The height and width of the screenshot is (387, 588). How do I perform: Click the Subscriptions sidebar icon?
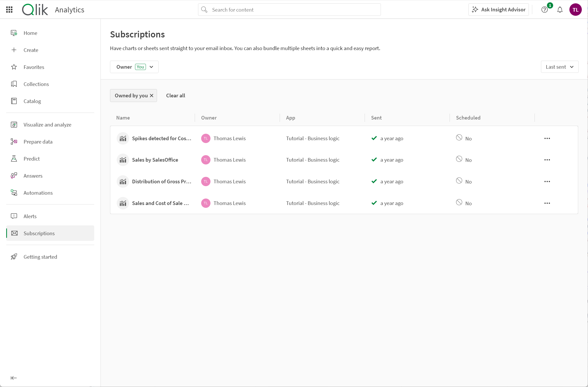(x=14, y=233)
